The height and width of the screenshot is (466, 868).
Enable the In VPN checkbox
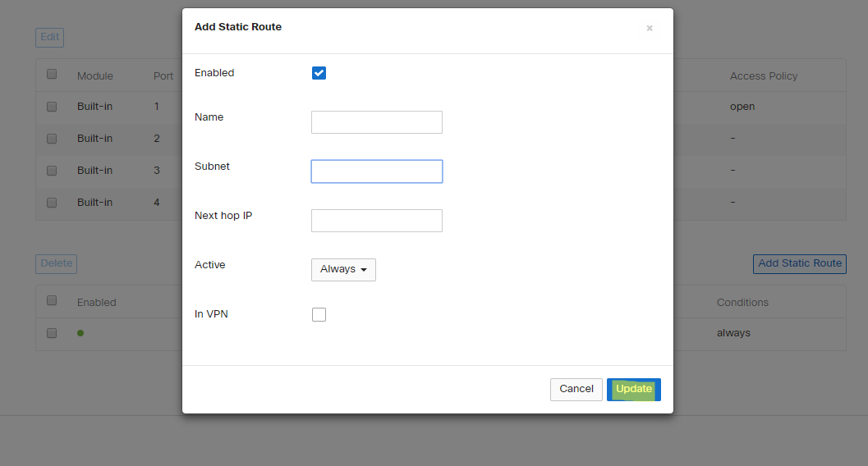319,314
